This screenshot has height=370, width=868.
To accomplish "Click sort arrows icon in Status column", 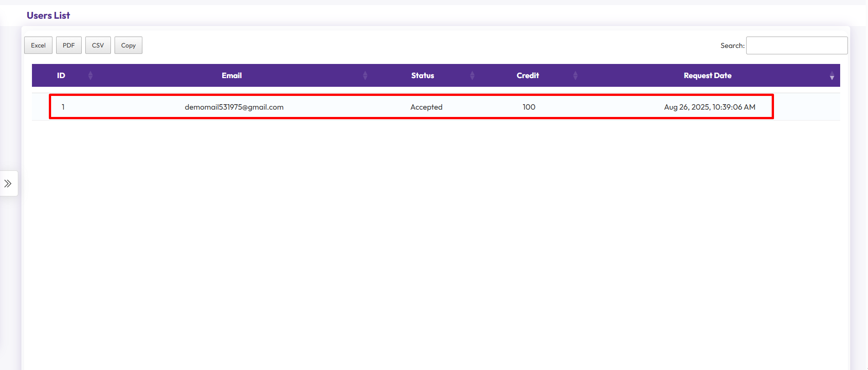I will [x=472, y=75].
